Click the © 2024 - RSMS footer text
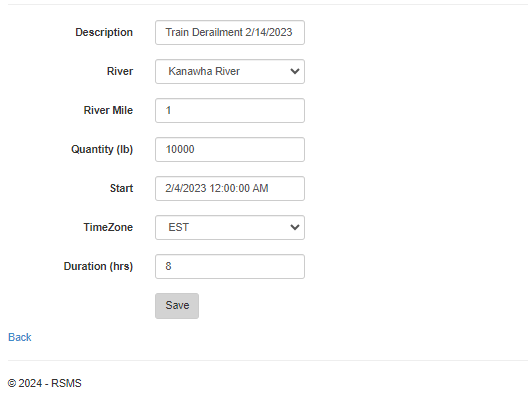This screenshot has width=528, height=398. [x=44, y=383]
